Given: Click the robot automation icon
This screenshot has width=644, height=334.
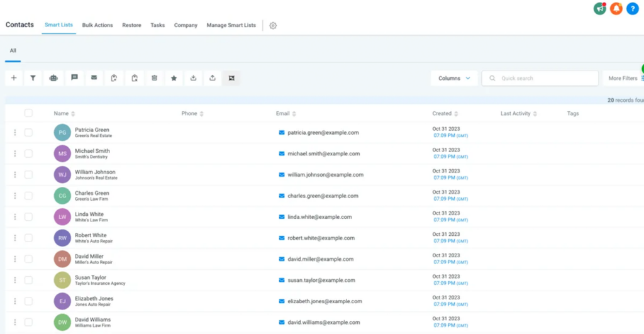Looking at the screenshot, I should (x=54, y=78).
